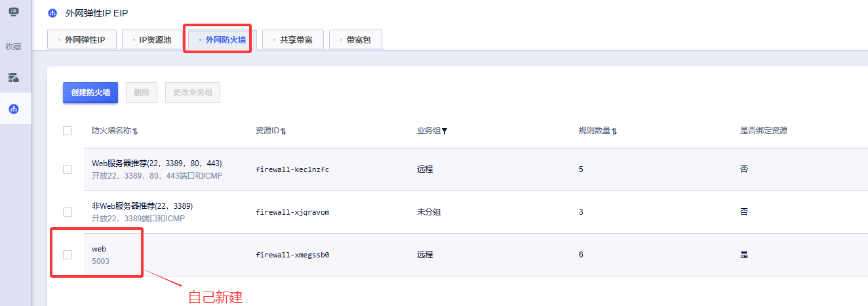
Task: Open the cloud server icon in sidebar
Action: click(14, 77)
